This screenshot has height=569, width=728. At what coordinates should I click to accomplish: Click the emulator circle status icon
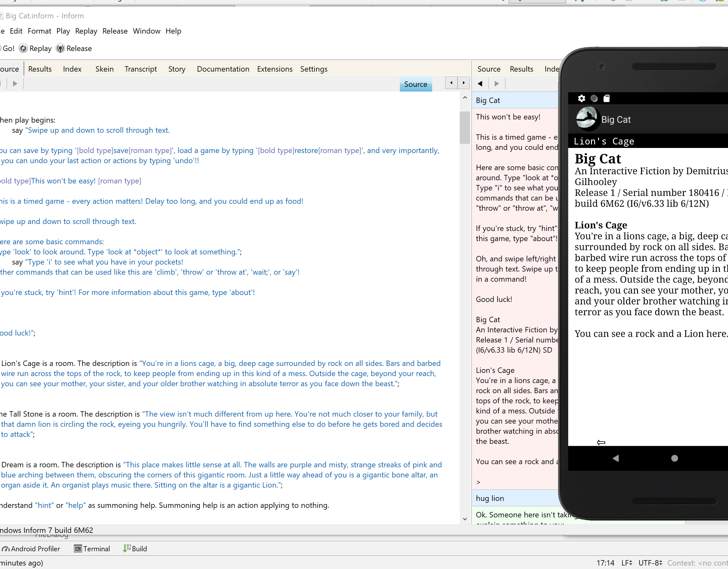click(x=594, y=98)
